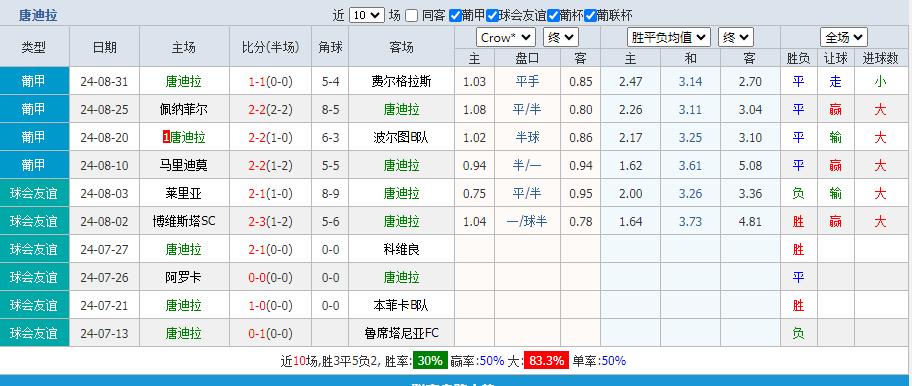Click the 类型 column header
This screenshot has width=912, height=386.
tap(34, 47)
